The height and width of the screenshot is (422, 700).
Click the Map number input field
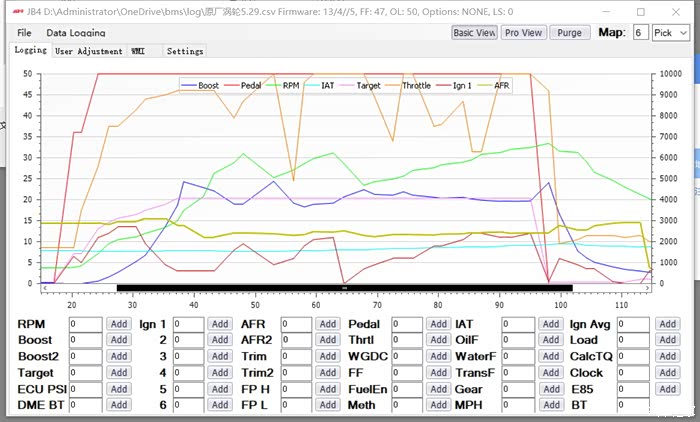(641, 33)
